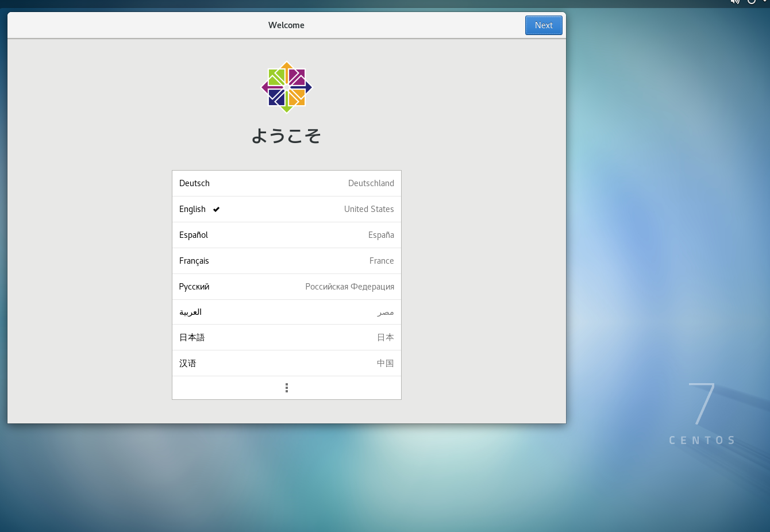Viewport: 770px width, 532px height.
Task: Click the CentOS logo icon
Action: (286, 87)
